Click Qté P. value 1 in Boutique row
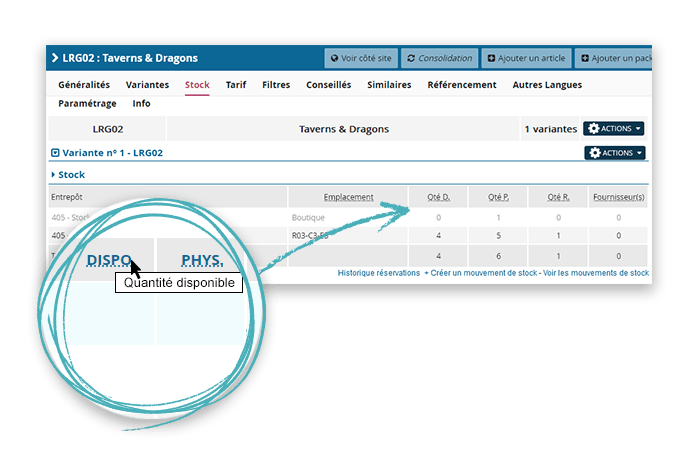The image size is (691, 464). [498, 218]
